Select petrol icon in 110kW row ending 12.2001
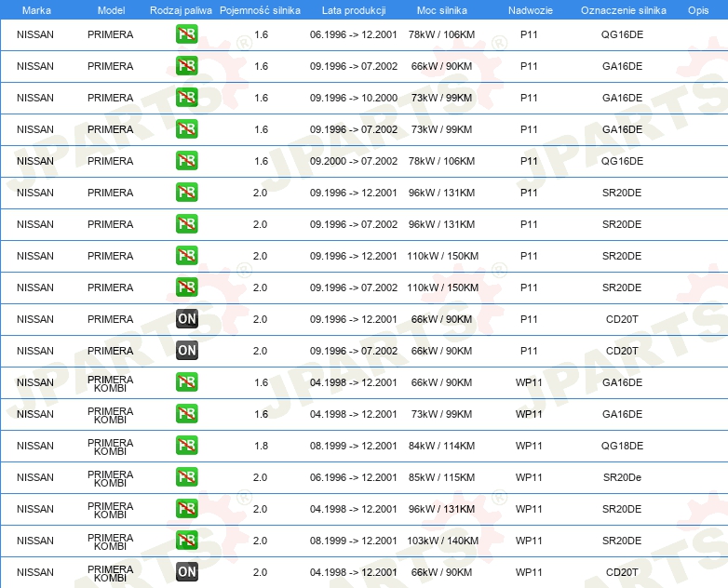Screen dimensions: 728x588 pos(186,256)
